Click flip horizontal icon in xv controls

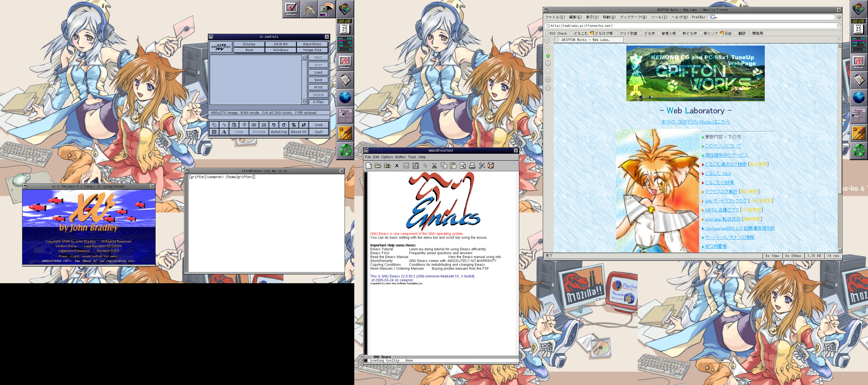294,125
